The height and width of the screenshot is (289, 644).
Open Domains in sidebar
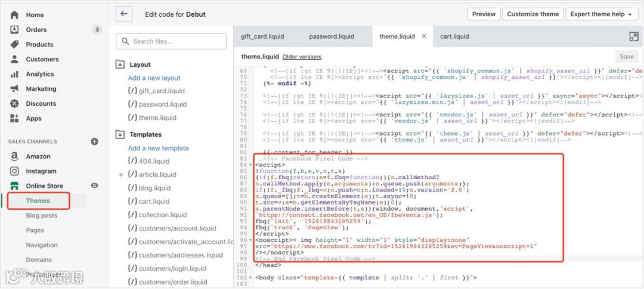tap(39, 260)
